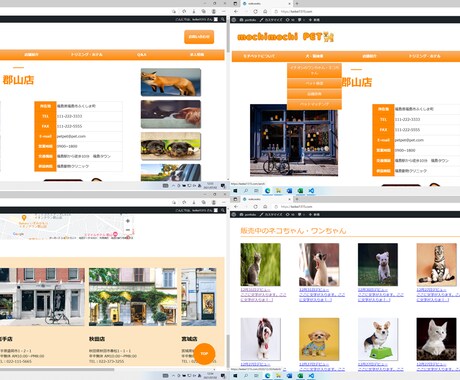Click the corgi on green stool photo

pos(378,339)
